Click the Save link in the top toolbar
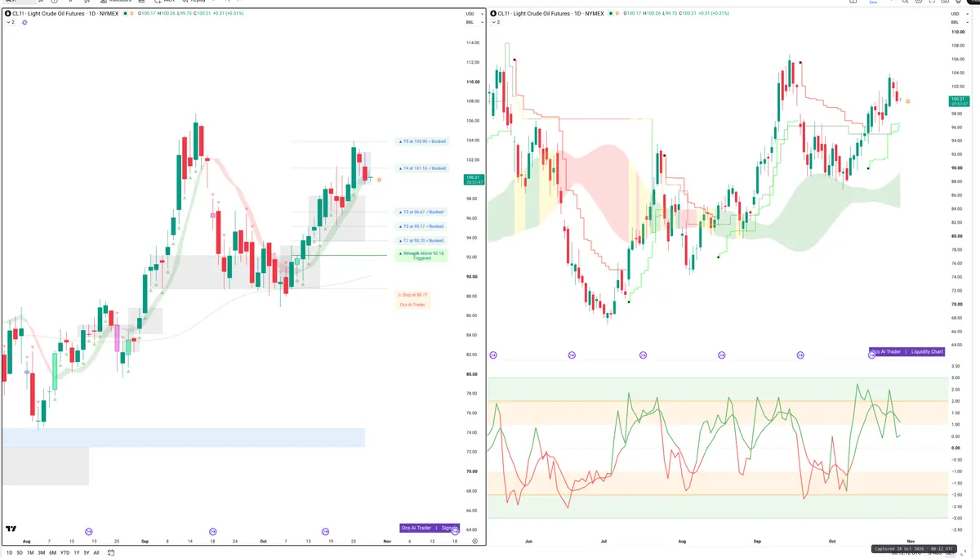Viewport: 980px width, 558px height. pyautogui.click(x=872, y=2)
